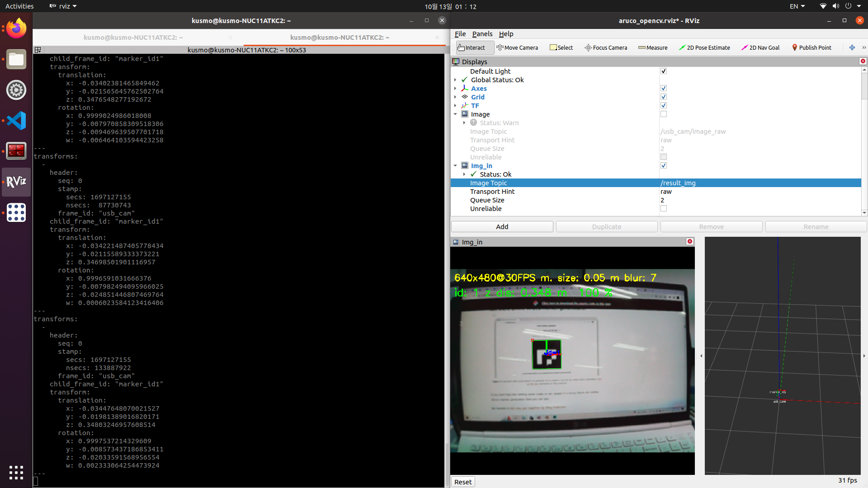Viewport: 868px width, 488px height.
Task: Disable the Axes display checkbox
Action: click(x=663, y=89)
